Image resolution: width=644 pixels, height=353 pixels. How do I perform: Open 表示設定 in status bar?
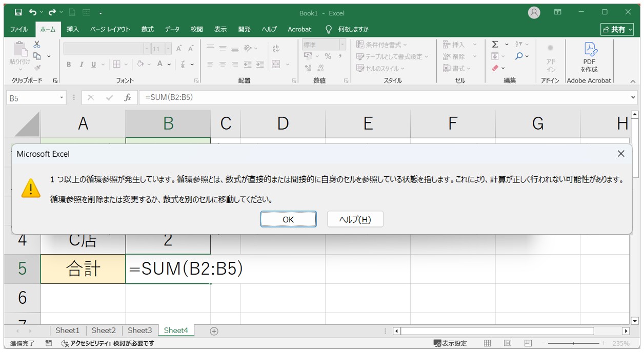pyautogui.click(x=450, y=343)
